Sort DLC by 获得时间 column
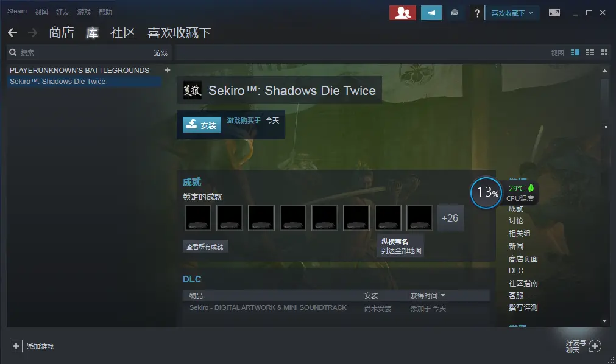The image size is (616, 364). coord(428,296)
